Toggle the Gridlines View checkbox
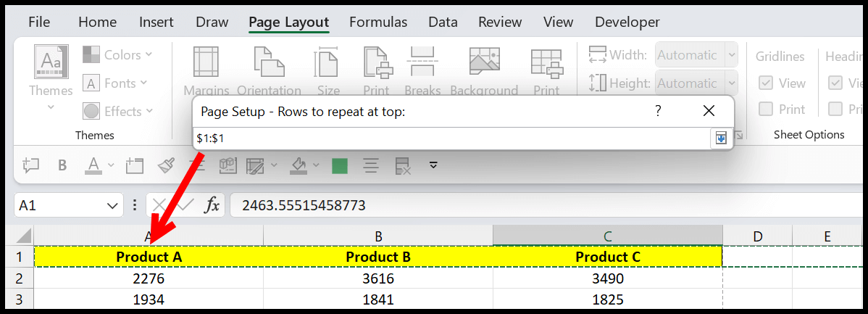Screen dimensions: 868x314 pos(766,83)
